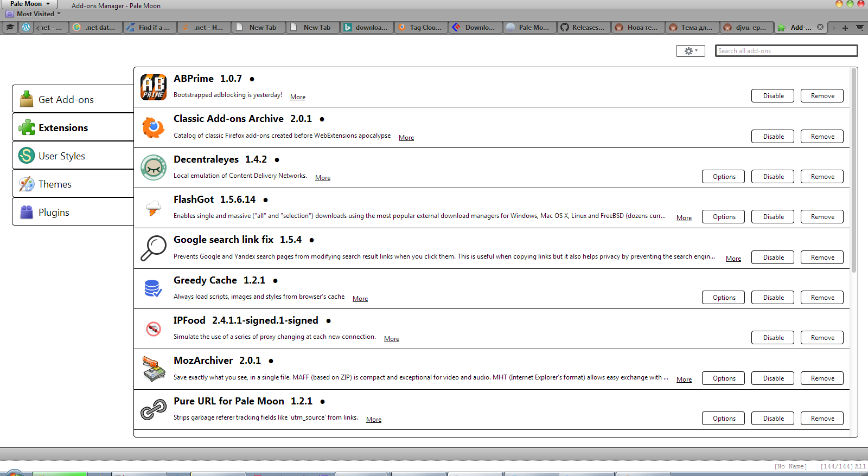This screenshot has width=868, height=476.
Task: Disable the MozArchiver extension
Action: click(x=773, y=378)
